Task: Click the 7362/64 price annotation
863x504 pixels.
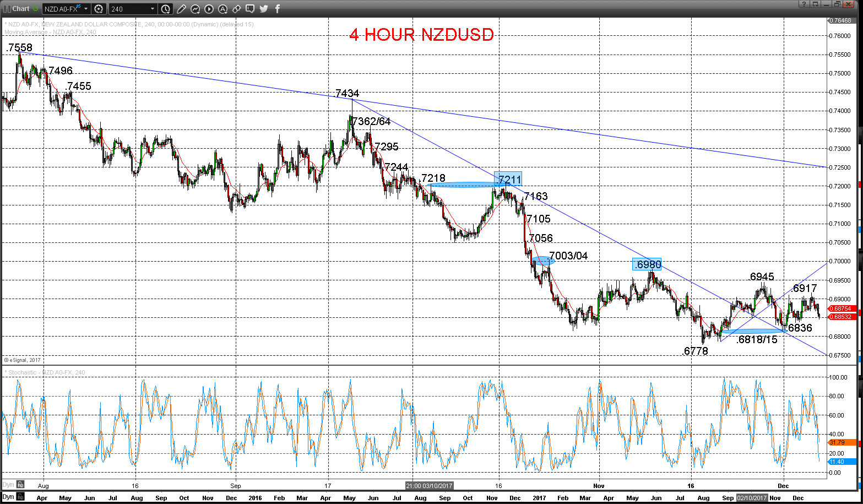Action: click(x=371, y=121)
